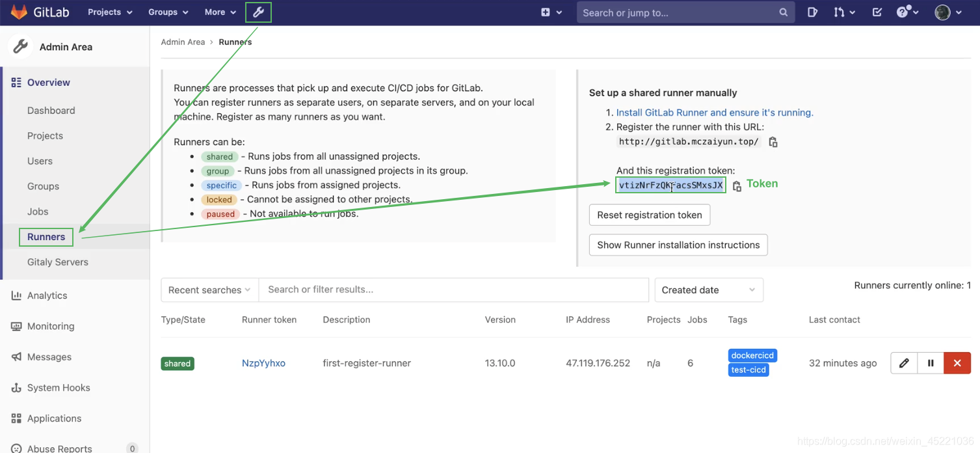Open merge requests icon in top bar
Viewport: 980px width, 453px height.
[839, 12]
